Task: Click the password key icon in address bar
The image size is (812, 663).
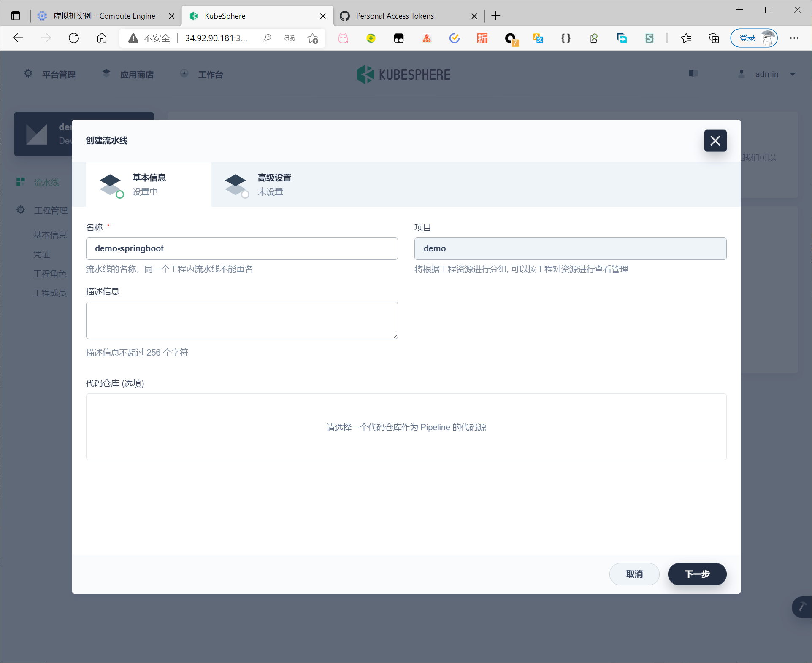Action: tap(267, 38)
